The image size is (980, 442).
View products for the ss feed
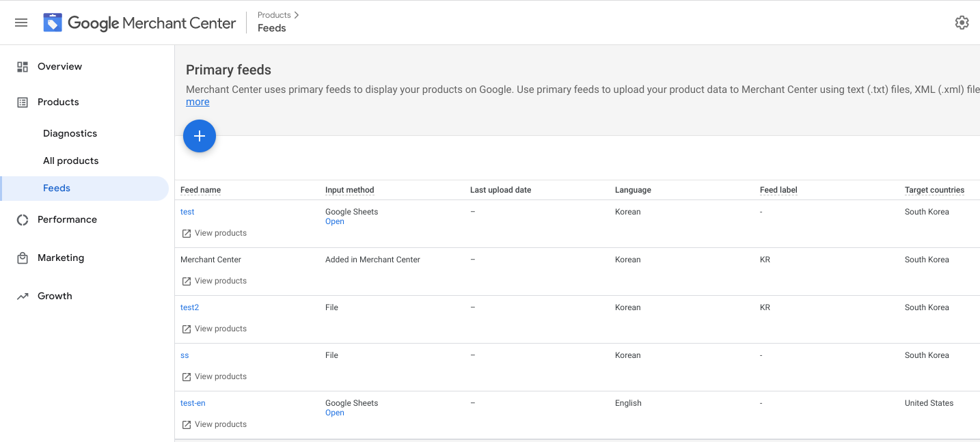[x=220, y=376]
